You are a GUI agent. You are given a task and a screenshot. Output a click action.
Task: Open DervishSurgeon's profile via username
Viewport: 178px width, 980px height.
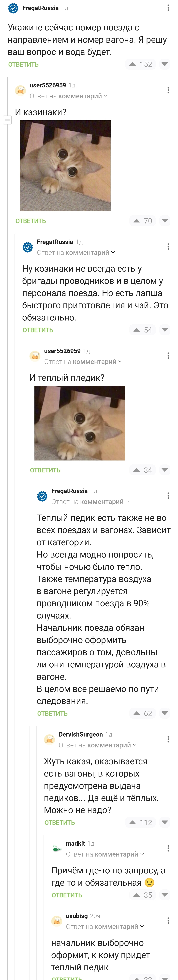pyautogui.click(x=80, y=734)
